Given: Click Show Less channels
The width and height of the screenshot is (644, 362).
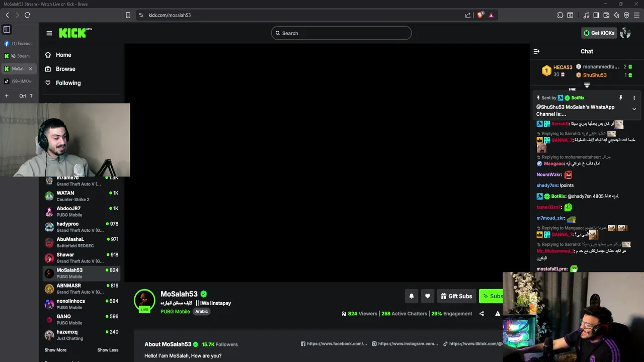Looking at the screenshot, I should (x=108, y=350).
